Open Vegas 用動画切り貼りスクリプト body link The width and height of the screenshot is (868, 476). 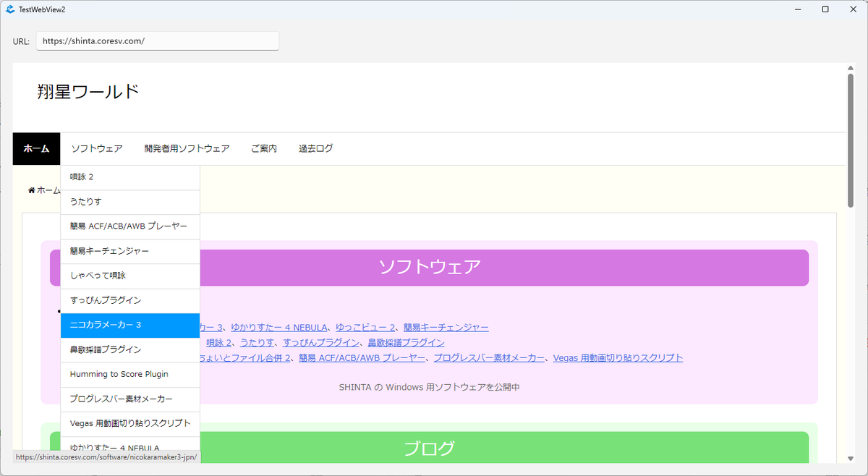click(618, 358)
